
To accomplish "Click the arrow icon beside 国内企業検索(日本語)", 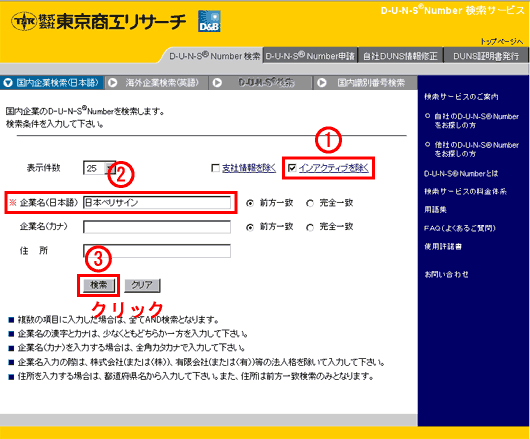I will [x=8, y=83].
